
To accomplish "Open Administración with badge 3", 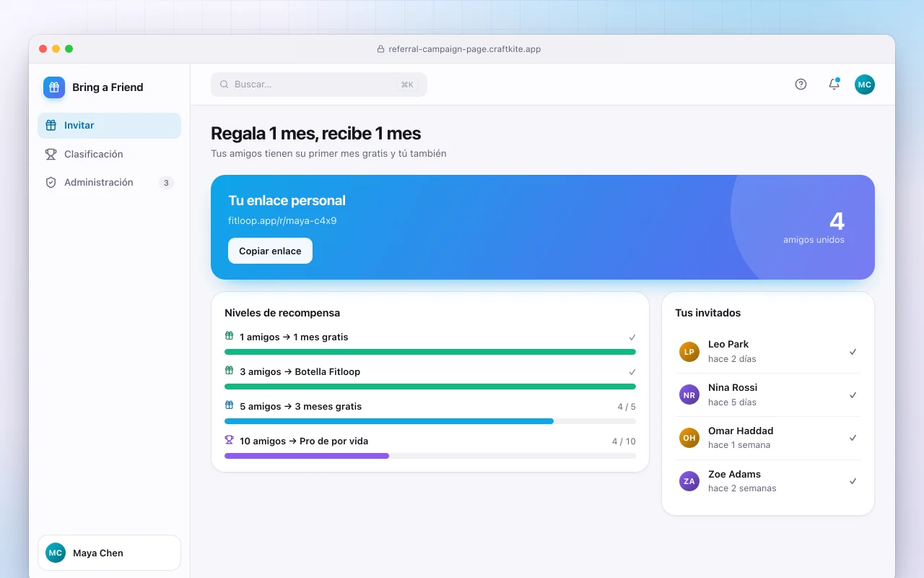I will [109, 183].
